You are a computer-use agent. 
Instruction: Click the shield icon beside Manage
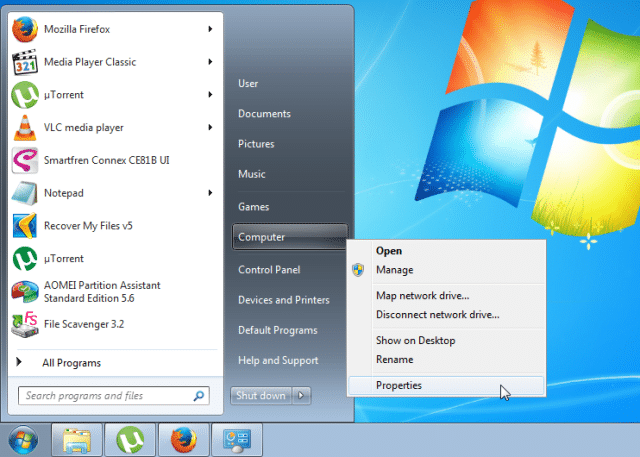pos(358,270)
